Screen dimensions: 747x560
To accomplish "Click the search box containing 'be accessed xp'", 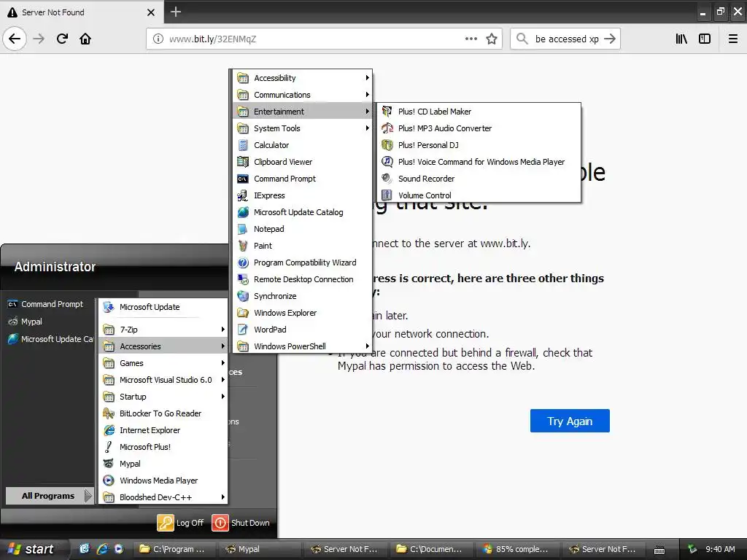I will (566, 39).
